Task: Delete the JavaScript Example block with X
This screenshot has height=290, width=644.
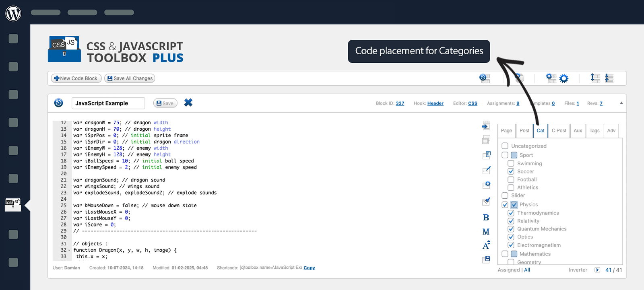Action: click(x=188, y=103)
